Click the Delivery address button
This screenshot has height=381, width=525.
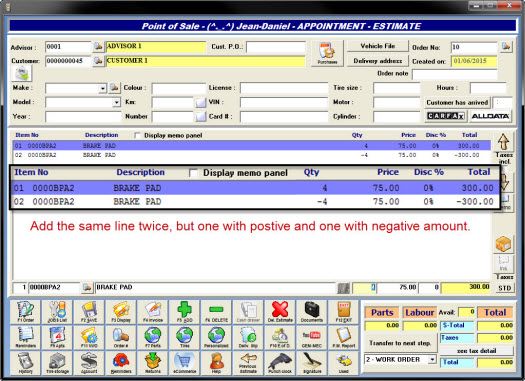tap(378, 61)
